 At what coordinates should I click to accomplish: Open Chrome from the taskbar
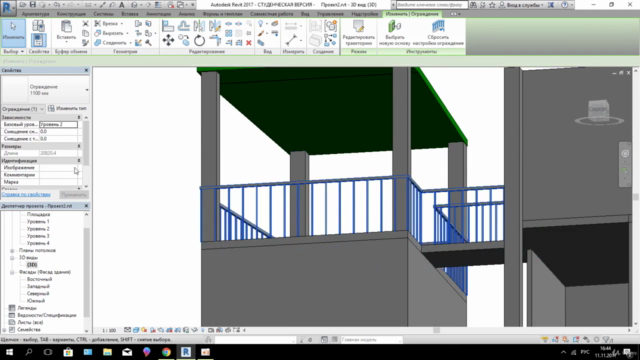tap(166, 352)
